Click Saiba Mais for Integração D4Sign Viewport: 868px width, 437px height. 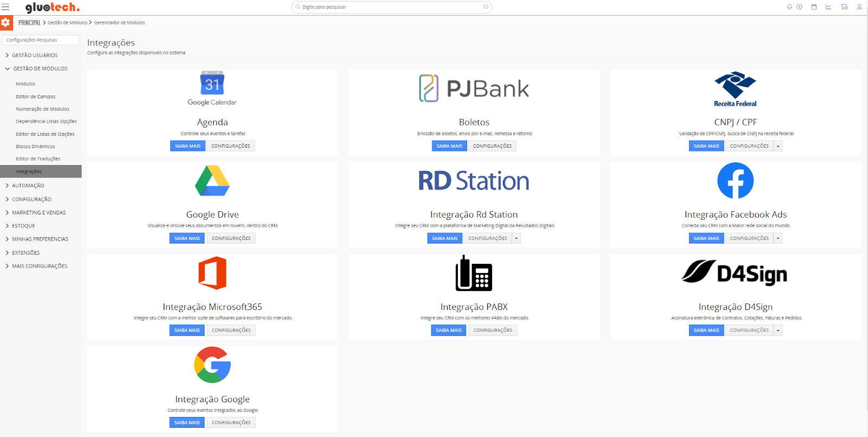pyautogui.click(x=706, y=330)
